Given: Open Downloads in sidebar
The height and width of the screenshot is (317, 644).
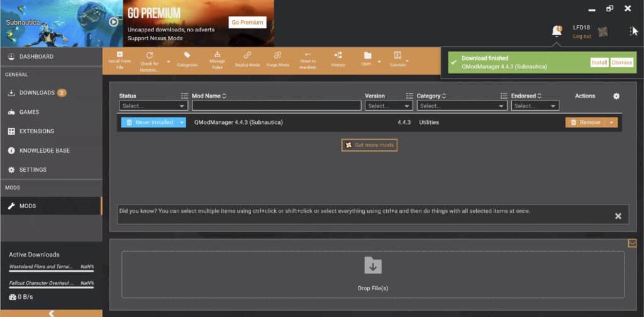Looking at the screenshot, I should [52, 93].
